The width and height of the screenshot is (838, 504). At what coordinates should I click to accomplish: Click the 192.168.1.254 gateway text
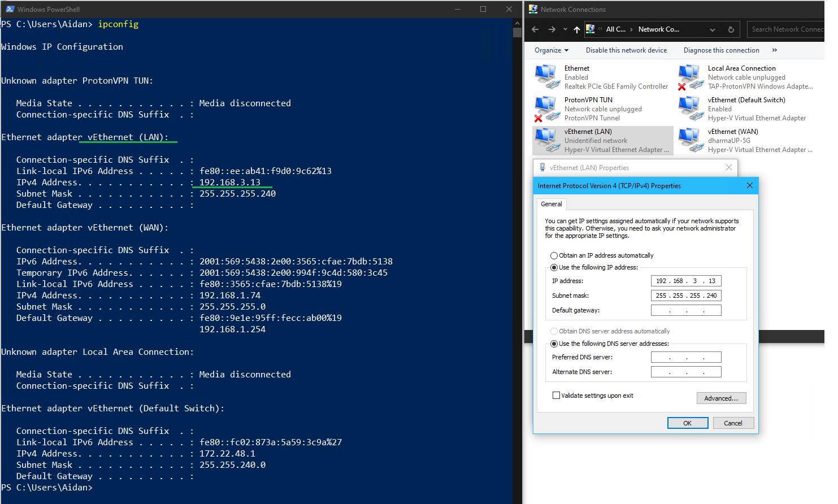point(232,329)
